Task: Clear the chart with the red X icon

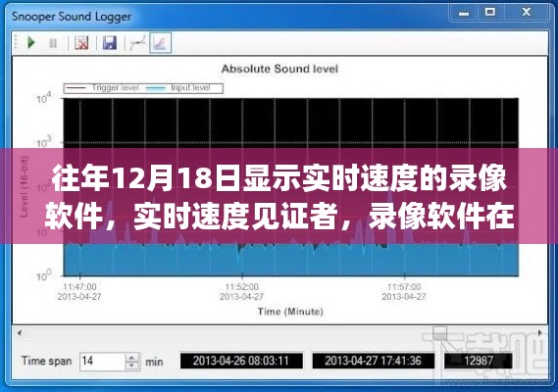Action: 81,43
